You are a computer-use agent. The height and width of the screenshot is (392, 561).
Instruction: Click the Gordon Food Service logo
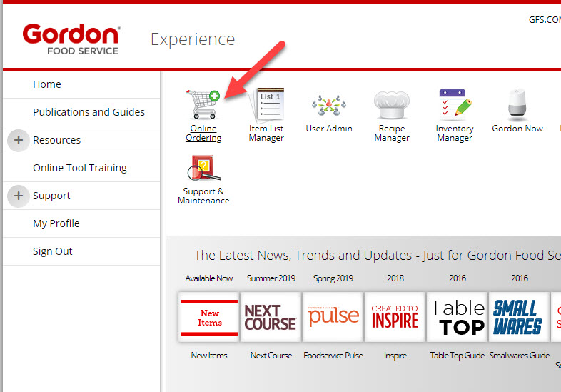71,39
